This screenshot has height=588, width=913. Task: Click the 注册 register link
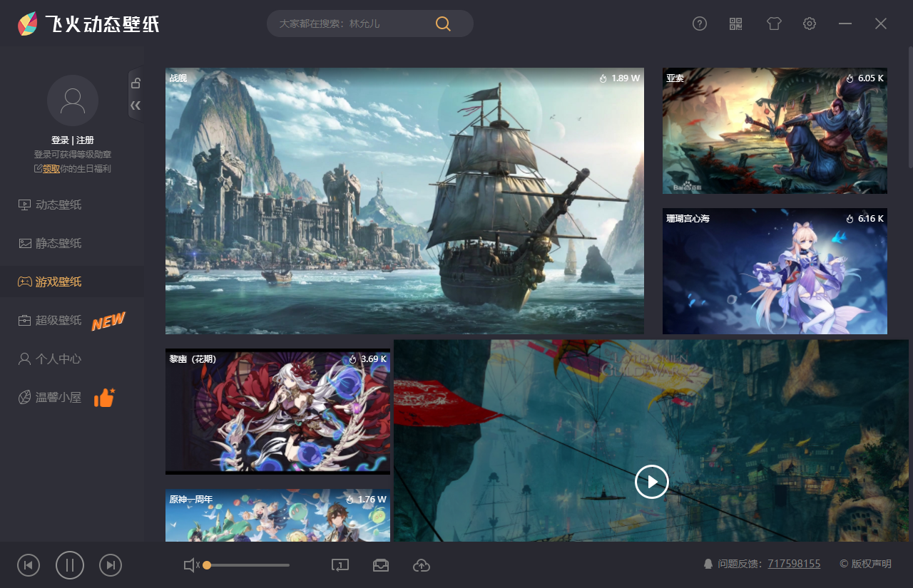click(x=85, y=140)
